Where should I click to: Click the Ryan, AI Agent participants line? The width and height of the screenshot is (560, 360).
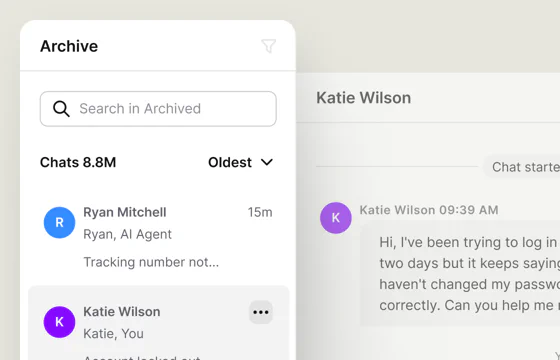pos(128,234)
